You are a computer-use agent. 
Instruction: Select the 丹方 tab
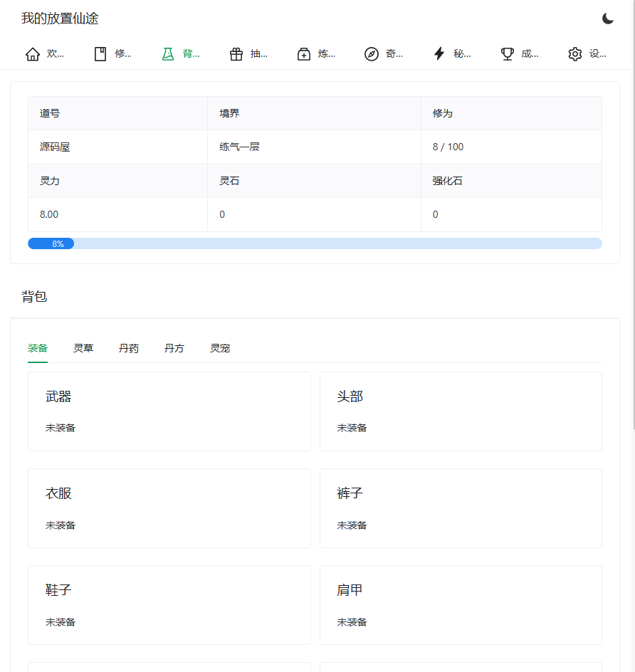click(x=174, y=348)
